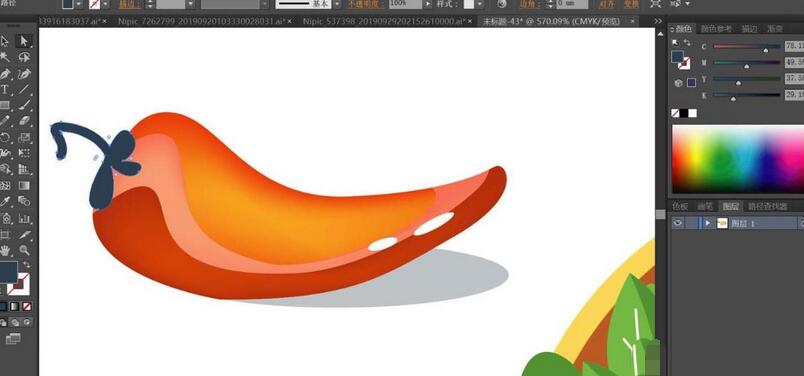
Task: Open the 路径查找器 panel tab
Action: tap(767, 207)
